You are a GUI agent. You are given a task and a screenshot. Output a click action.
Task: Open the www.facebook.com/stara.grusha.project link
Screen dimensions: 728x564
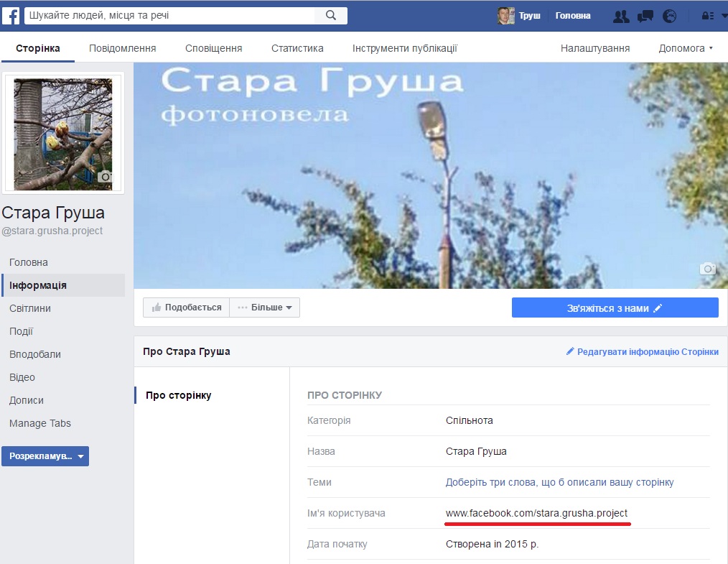pos(536,513)
